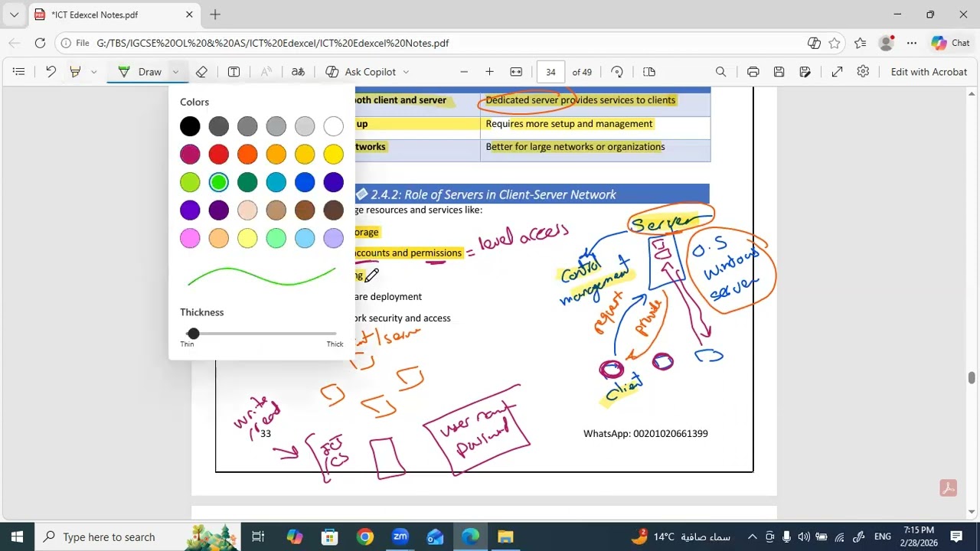This screenshot has width=980, height=551.
Task: Open the Zoom app from the taskbar
Action: 400,536
